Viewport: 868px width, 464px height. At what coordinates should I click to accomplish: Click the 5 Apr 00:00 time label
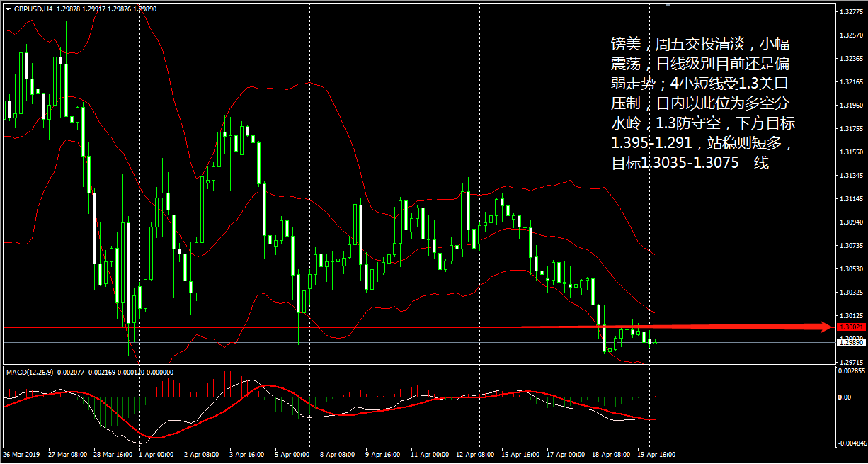click(292, 455)
